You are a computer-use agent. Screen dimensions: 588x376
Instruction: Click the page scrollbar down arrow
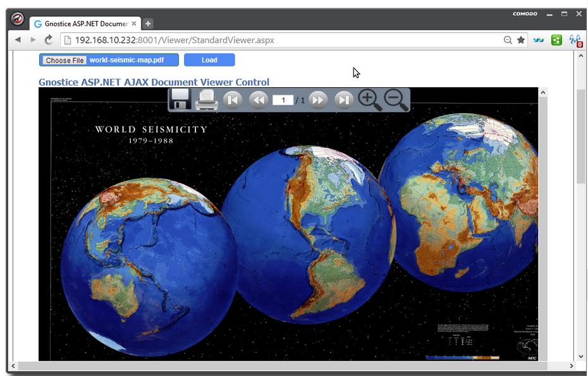581,356
